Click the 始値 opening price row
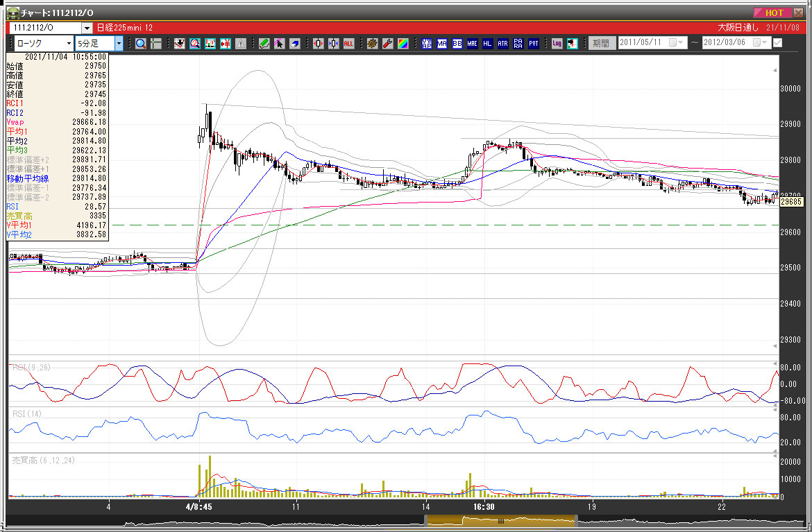This screenshot has height=532, width=812. pyautogui.click(x=56, y=67)
